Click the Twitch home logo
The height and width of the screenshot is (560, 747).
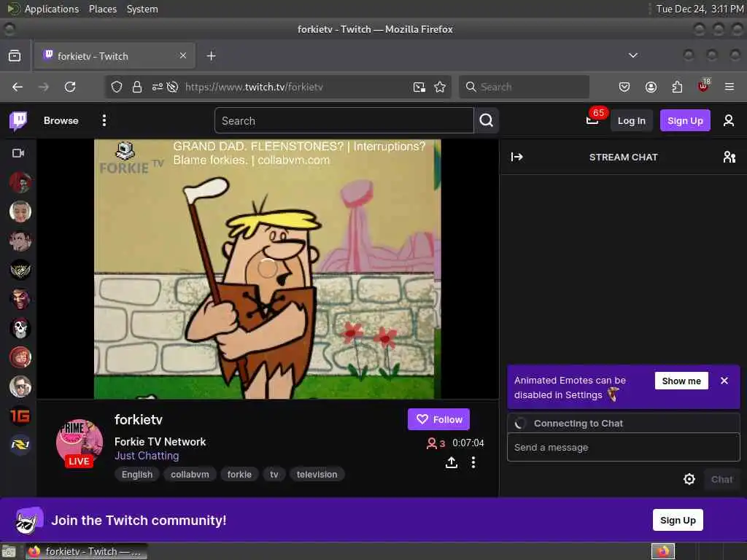18,121
